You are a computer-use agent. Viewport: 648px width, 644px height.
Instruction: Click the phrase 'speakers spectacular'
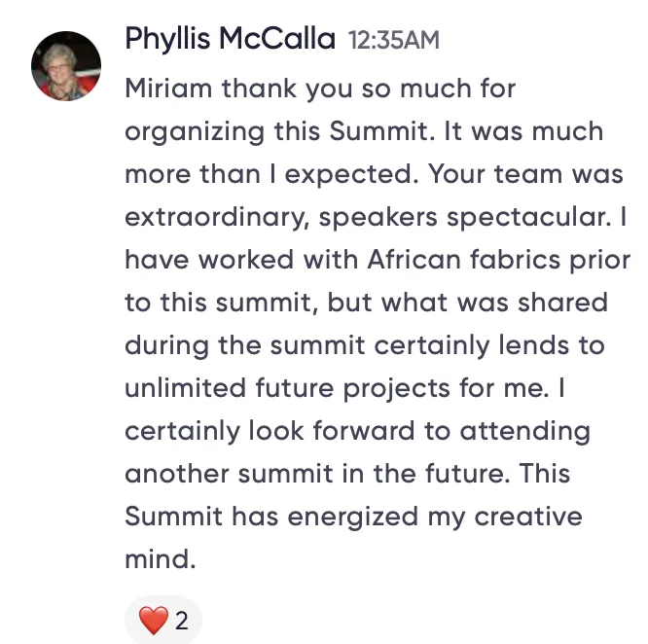pyautogui.click(x=464, y=218)
